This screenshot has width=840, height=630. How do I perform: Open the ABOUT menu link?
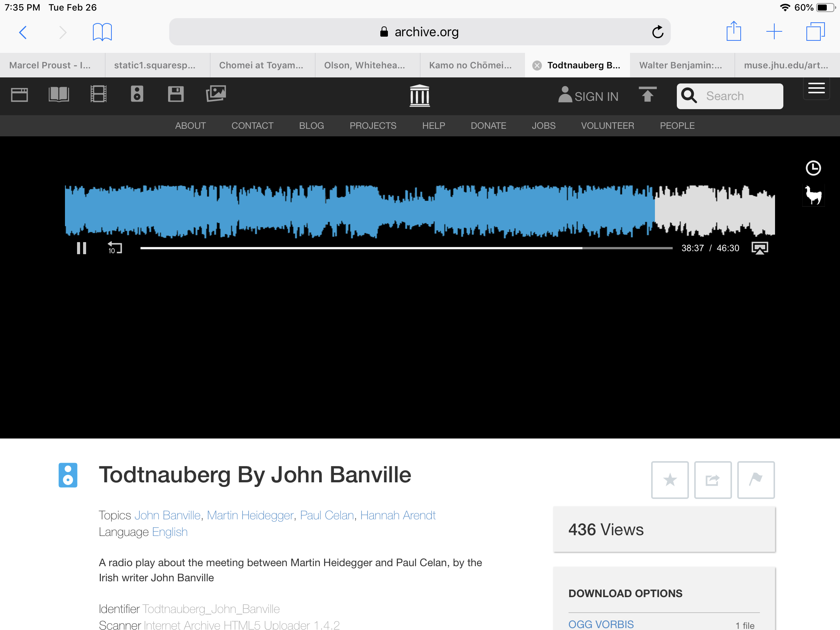point(190,126)
